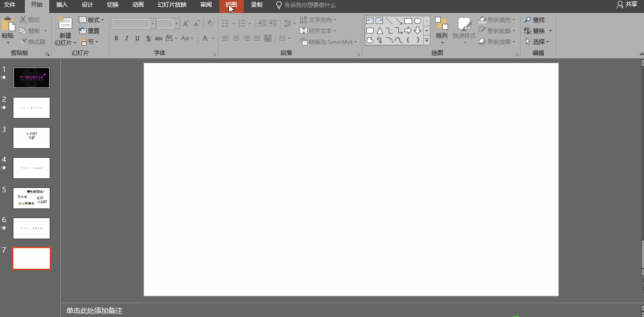Open the Font dialog launcher

click(x=215, y=55)
